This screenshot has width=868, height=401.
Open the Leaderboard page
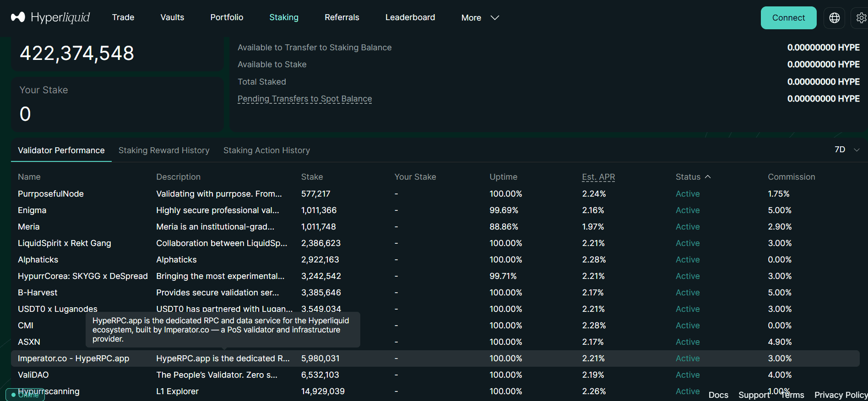[410, 17]
